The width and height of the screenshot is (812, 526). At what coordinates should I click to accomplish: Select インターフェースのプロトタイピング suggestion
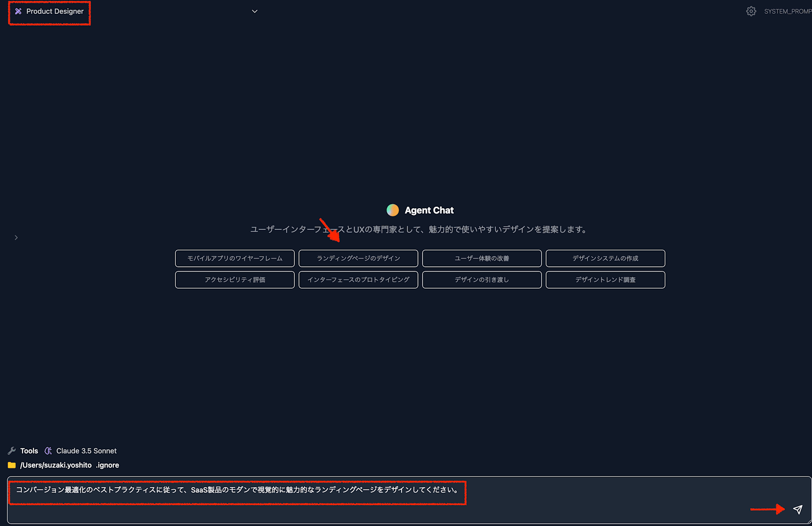coord(358,280)
